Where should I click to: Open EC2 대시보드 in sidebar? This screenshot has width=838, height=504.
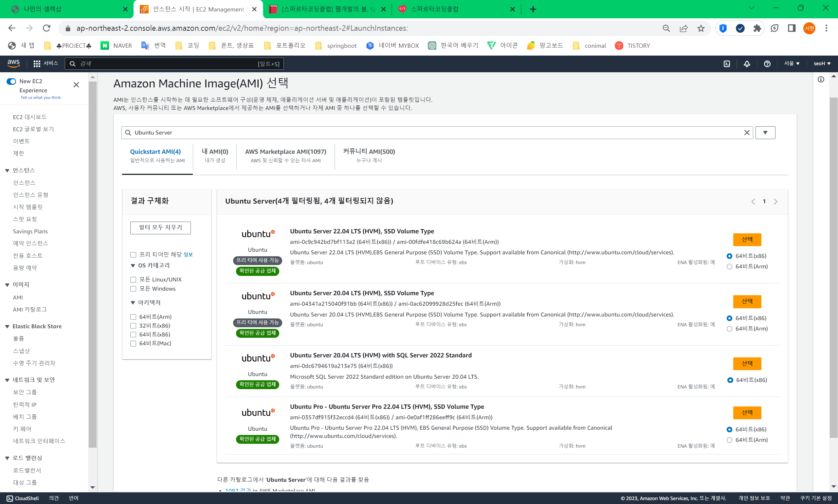pyautogui.click(x=30, y=117)
